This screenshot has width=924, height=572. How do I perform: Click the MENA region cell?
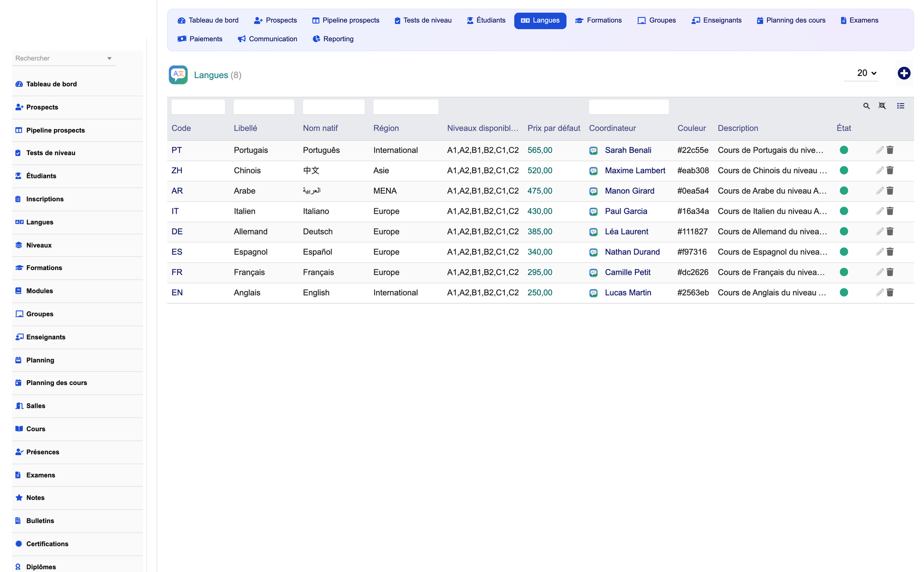coord(385,191)
